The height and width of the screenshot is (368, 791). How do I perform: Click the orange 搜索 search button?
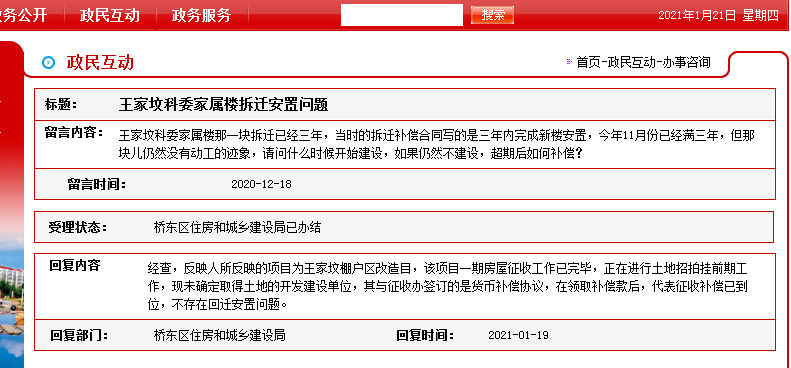pyautogui.click(x=492, y=15)
